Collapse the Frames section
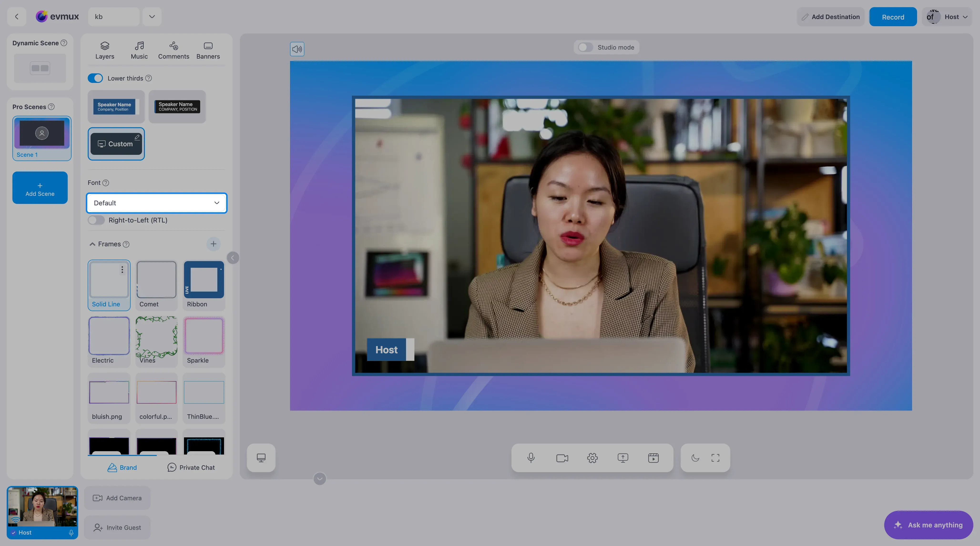 click(92, 244)
